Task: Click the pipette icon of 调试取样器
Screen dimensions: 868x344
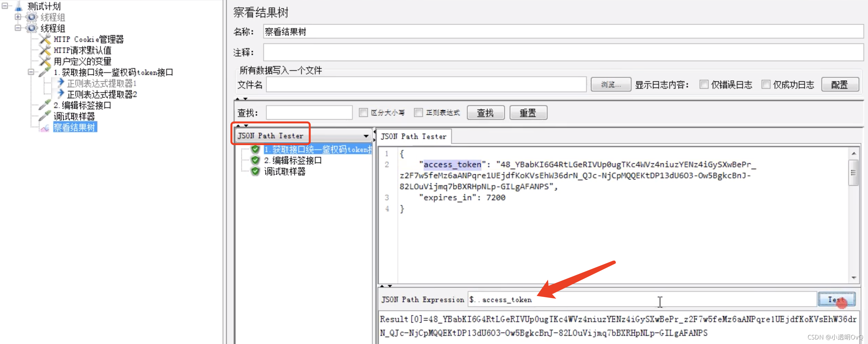Action: pos(45,116)
